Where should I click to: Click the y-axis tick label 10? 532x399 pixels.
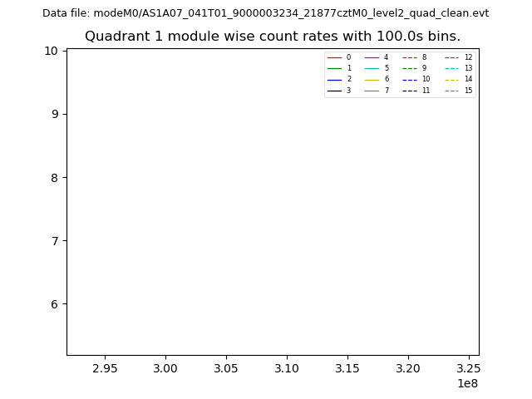pos(51,51)
